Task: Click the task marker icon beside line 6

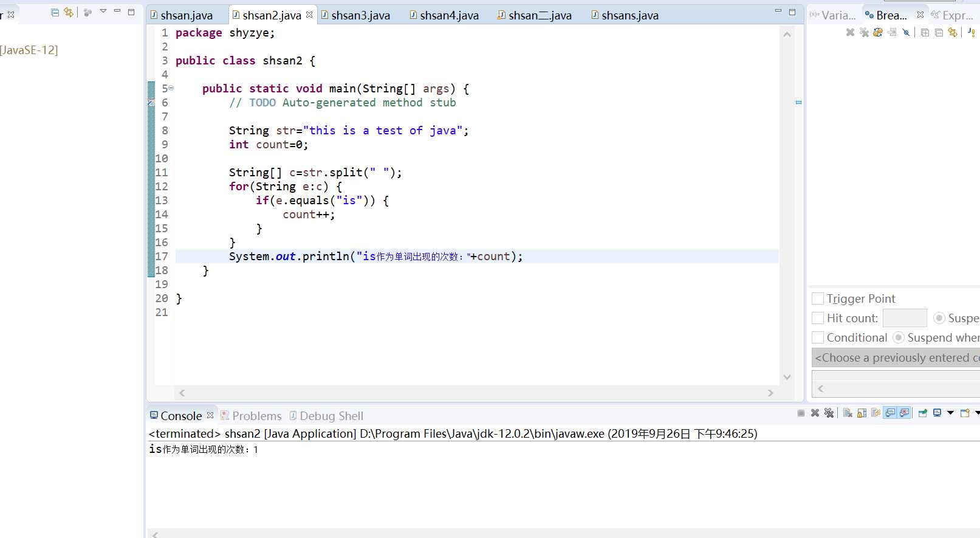Action: pyautogui.click(x=151, y=103)
